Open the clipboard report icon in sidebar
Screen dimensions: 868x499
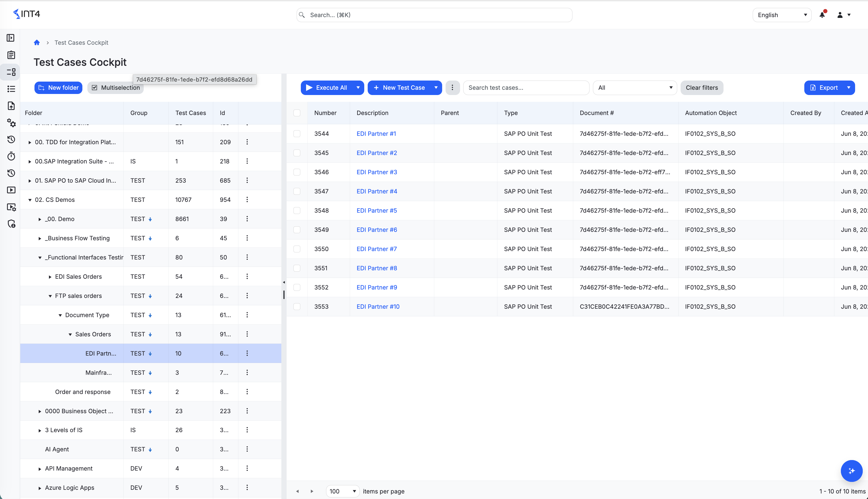pyautogui.click(x=11, y=55)
